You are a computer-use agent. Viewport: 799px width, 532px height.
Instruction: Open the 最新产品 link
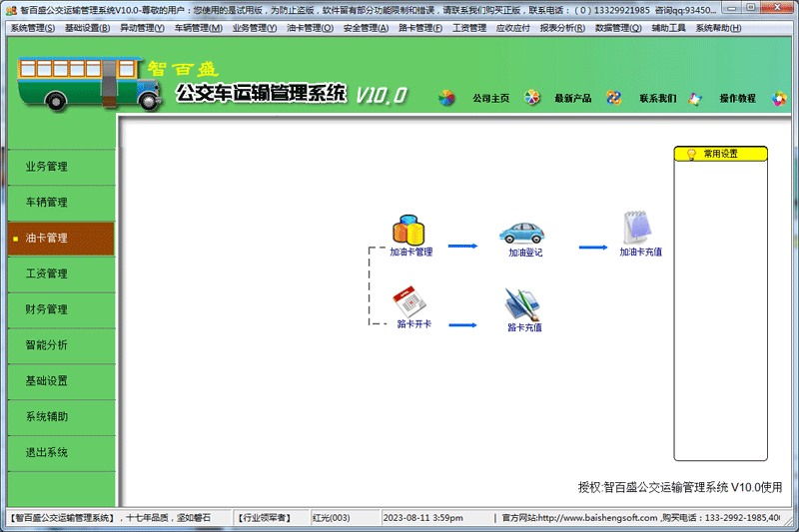[572, 98]
